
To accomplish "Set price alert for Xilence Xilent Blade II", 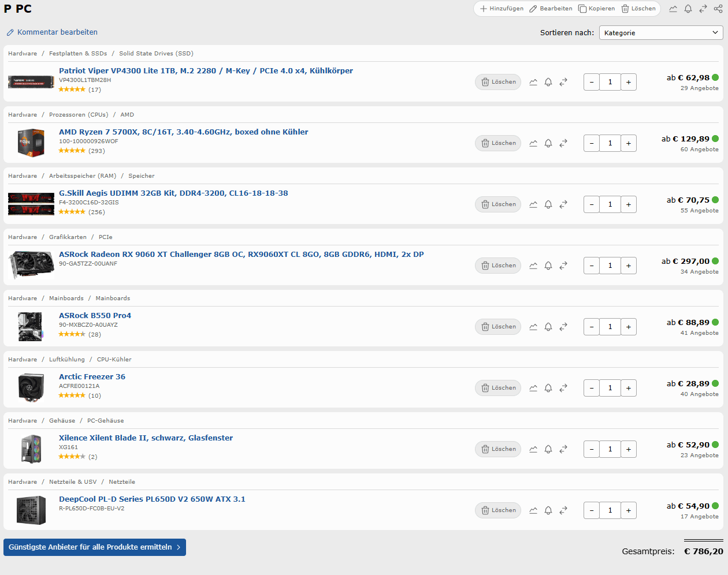I will 548,449.
